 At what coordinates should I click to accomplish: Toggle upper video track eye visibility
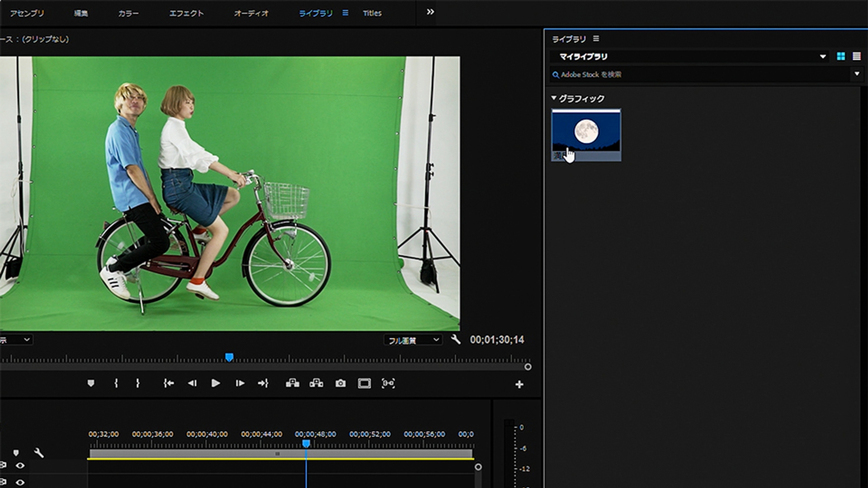20,465
